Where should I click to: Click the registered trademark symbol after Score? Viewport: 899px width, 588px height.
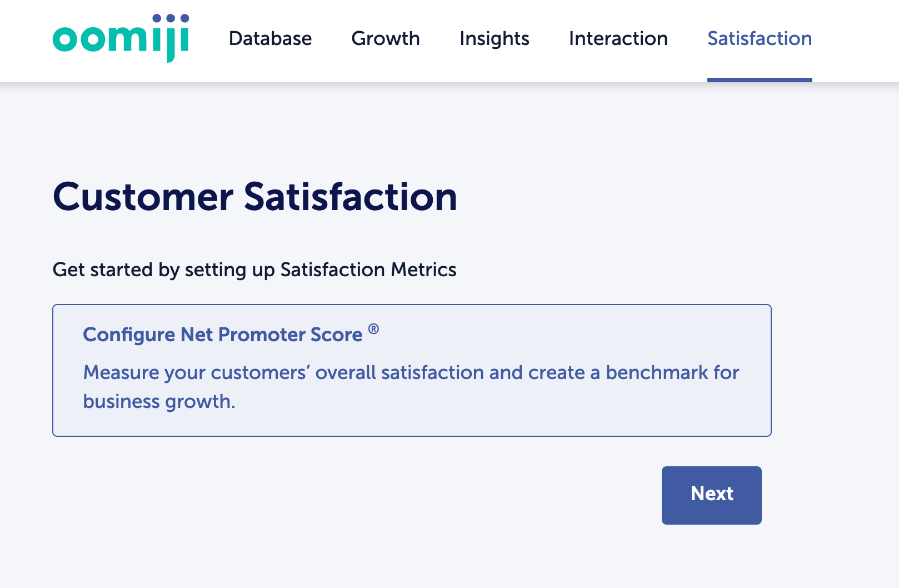374,329
